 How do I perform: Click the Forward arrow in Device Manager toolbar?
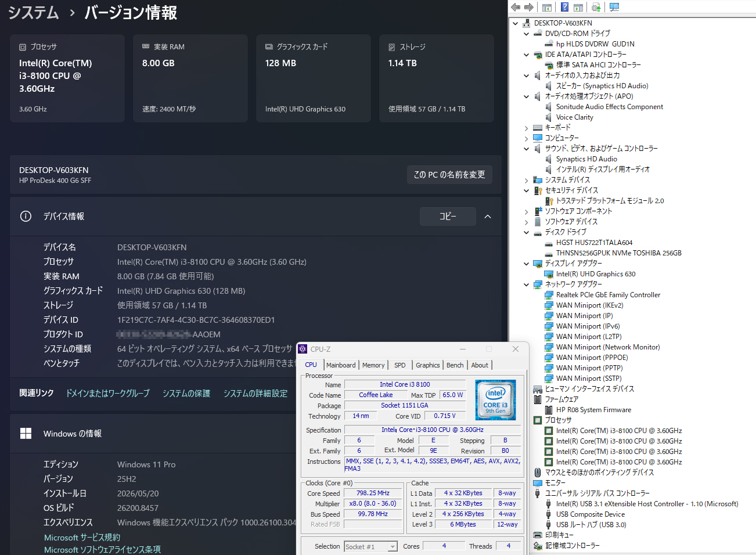pyautogui.click(x=528, y=8)
